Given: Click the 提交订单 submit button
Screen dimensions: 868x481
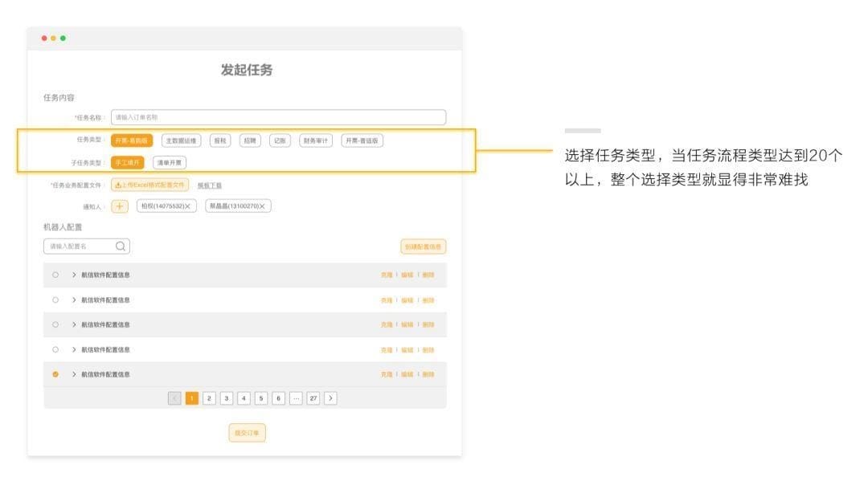Looking at the screenshot, I should coord(247,432).
